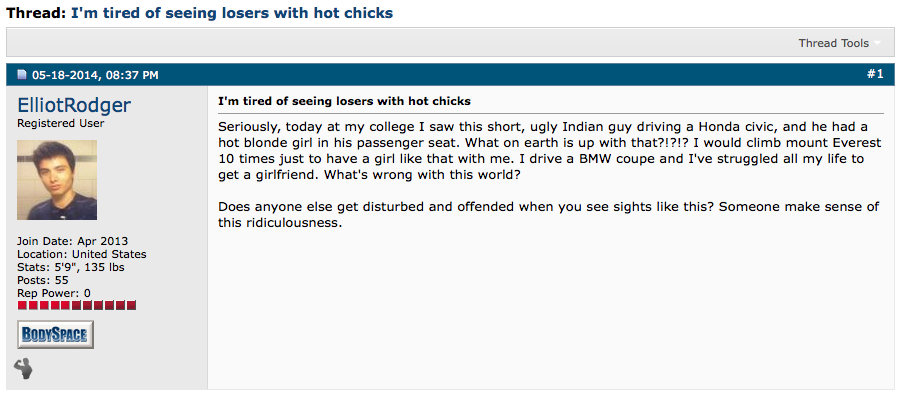This screenshot has height=396, width=901.
Task: Click the 05-18-2014, 08:37 PM timestamp
Action: point(95,75)
